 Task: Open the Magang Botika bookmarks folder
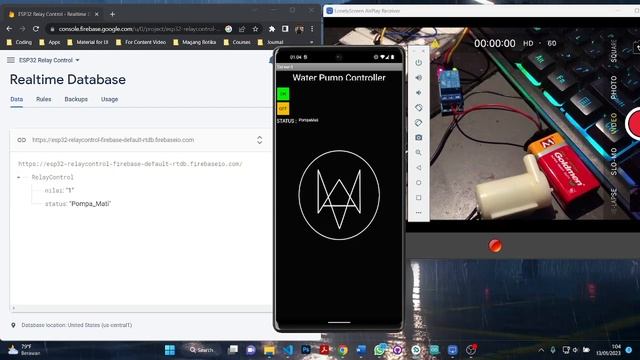click(195, 42)
